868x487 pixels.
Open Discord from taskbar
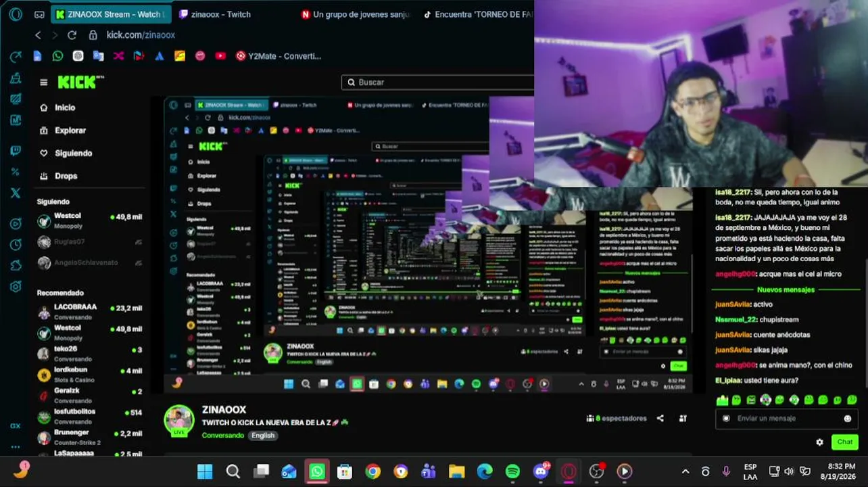coord(541,471)
